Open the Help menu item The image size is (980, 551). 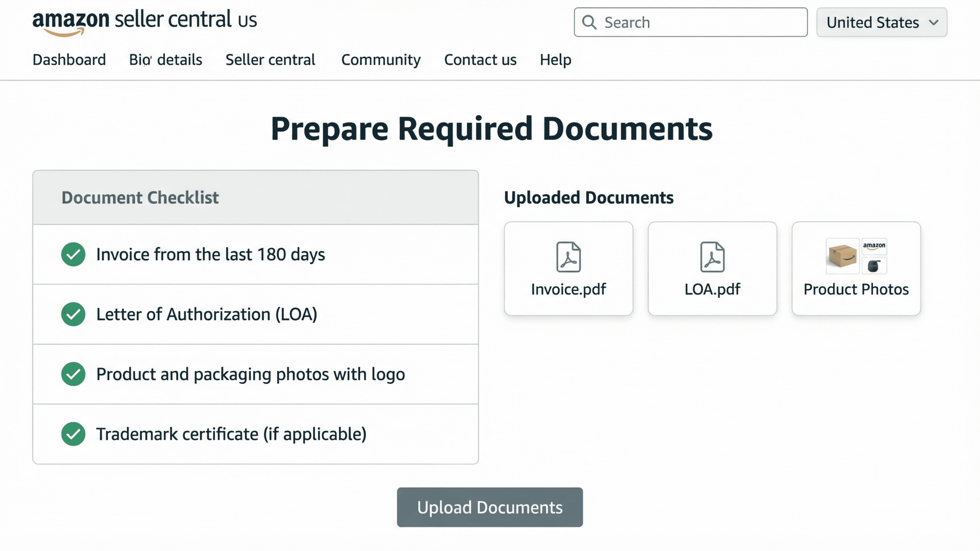tap(555, 60)
